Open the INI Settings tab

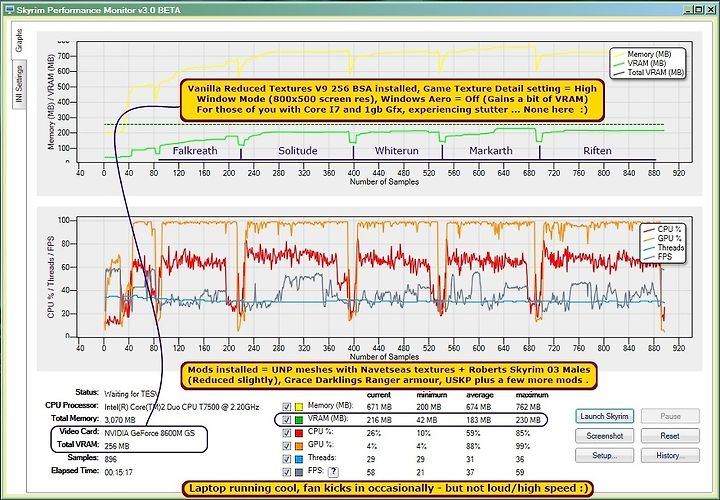(x=19, y=84)
